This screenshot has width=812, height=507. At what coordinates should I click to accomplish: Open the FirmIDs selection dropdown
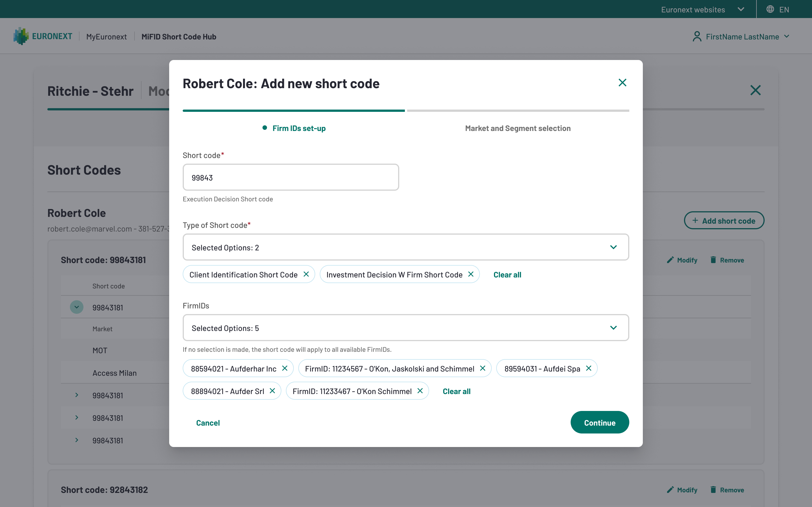(406, 328)
